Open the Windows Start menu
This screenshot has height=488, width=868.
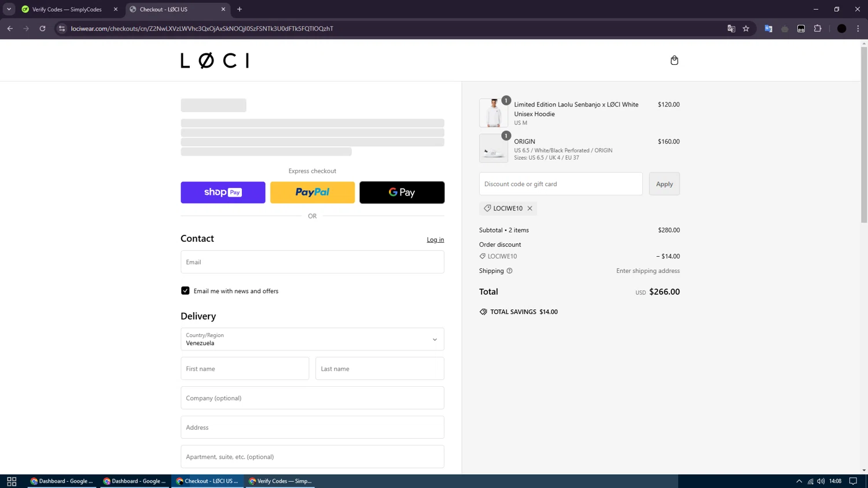(x=12, y=481)
